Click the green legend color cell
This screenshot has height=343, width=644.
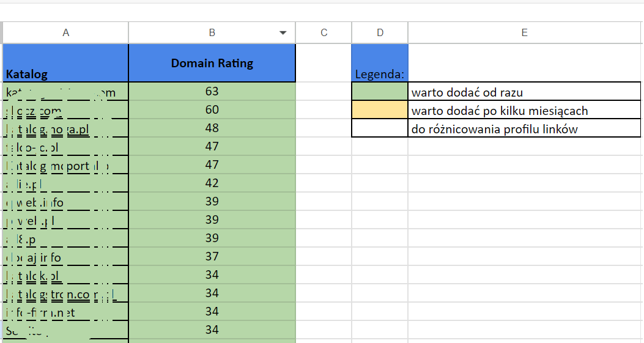(380, 91)
